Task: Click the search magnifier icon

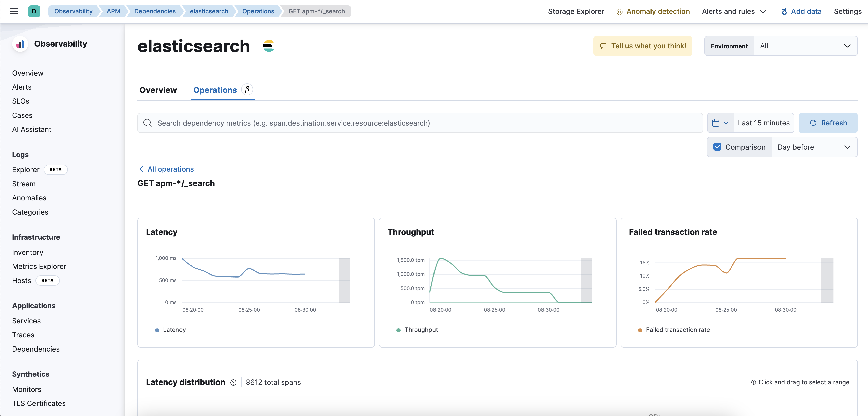Action: [147, 123]
